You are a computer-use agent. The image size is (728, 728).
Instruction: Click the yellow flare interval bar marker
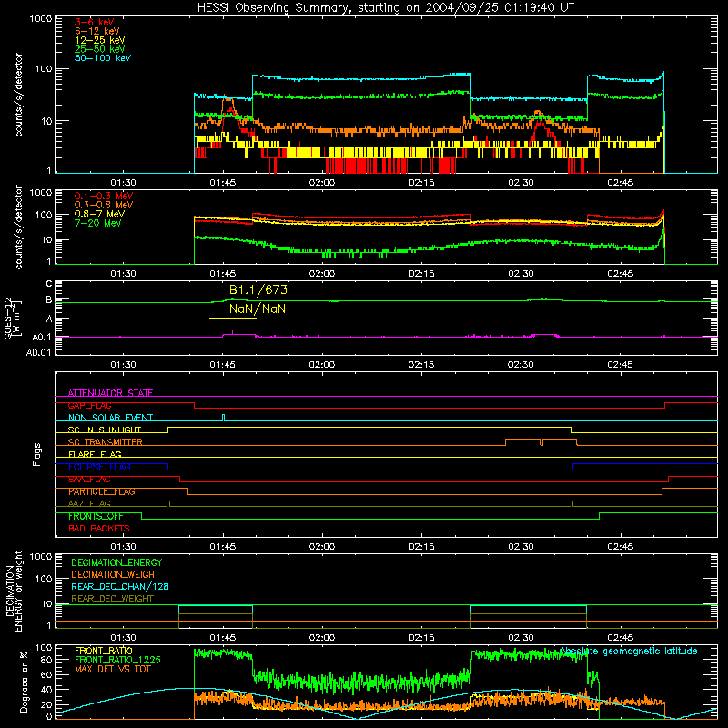pos(233,318)
